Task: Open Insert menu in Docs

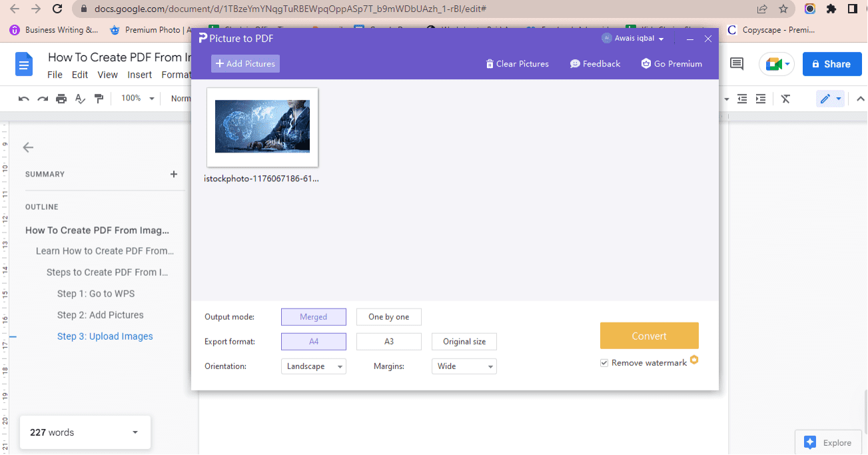Action: [140, 75]
